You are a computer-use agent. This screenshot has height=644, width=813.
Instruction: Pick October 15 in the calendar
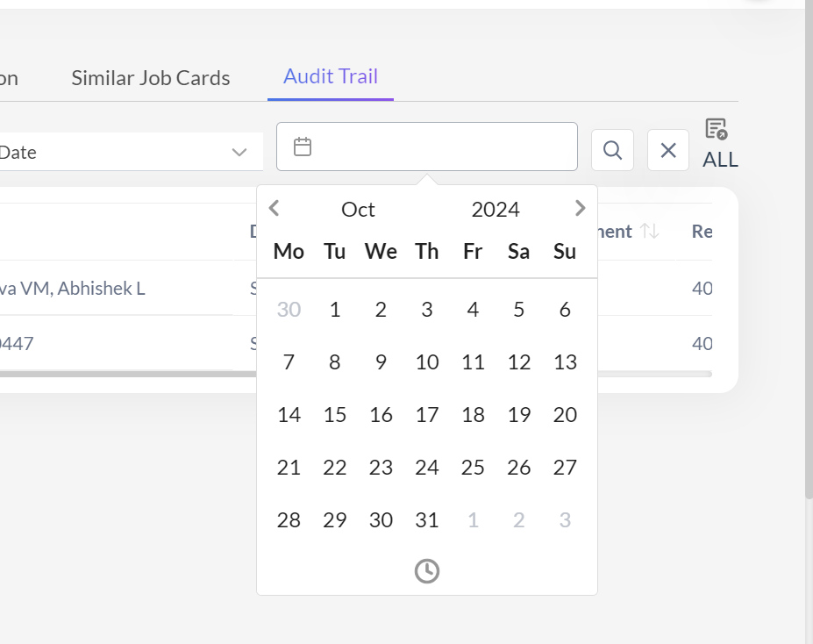point(334,415)
